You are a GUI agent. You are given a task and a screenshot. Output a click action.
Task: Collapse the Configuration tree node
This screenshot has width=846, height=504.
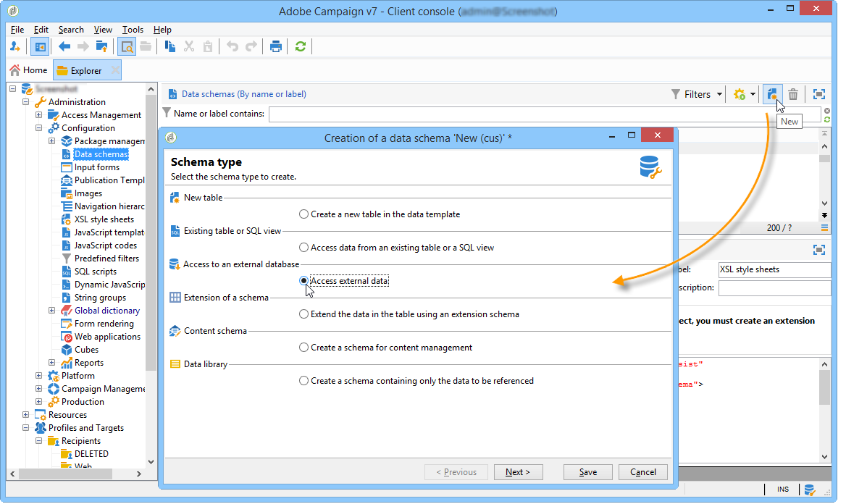coord(38,128)
